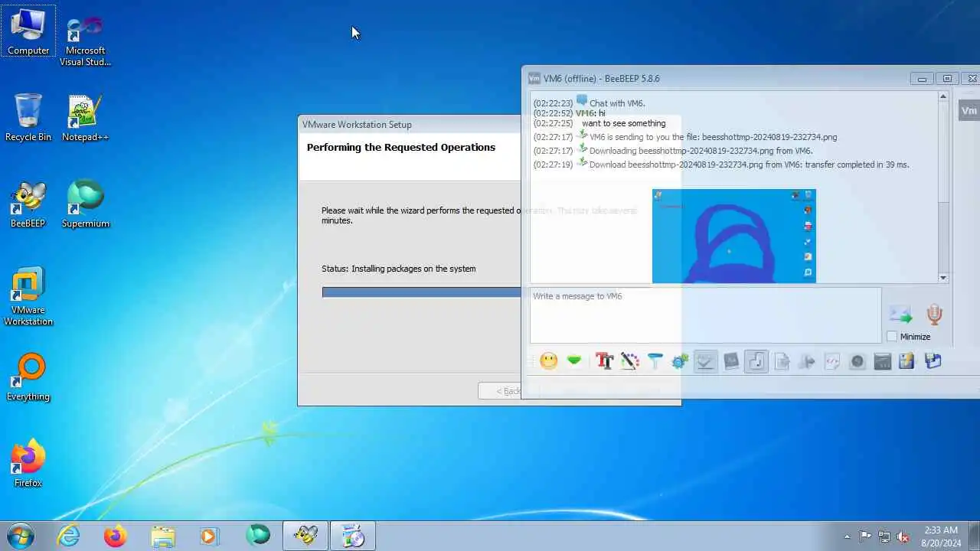
Task: Open the received screenshot thumbnail in chat
Action: pyautogui.click(x=734, y=236)
